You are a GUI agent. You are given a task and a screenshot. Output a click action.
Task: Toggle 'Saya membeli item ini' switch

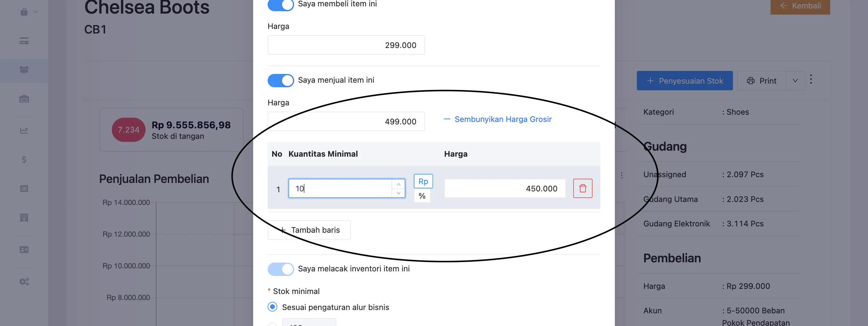click(280, 5)
